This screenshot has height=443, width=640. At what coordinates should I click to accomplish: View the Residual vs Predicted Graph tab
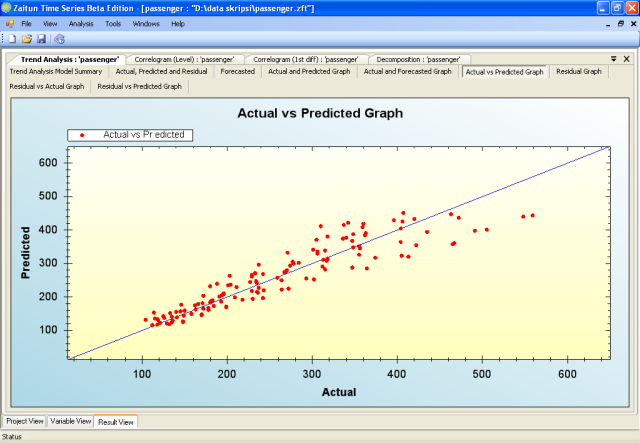pos(139,87)
